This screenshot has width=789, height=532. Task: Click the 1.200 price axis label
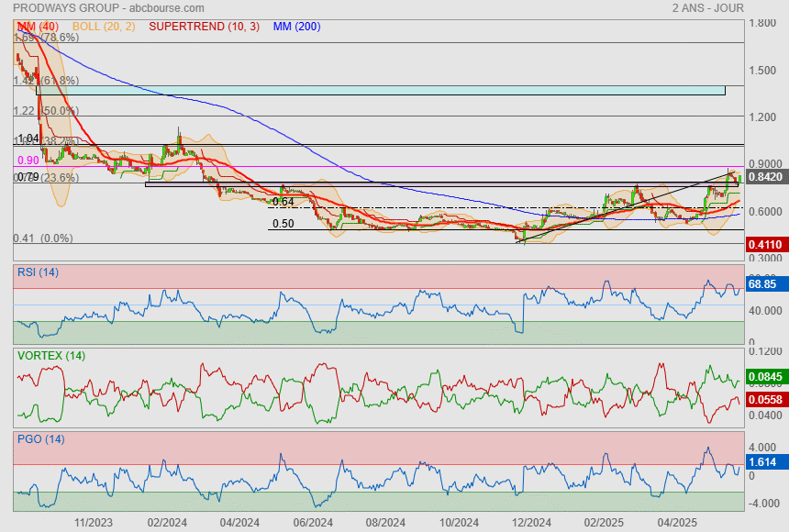pyautogui.click(x=762, y=117)
